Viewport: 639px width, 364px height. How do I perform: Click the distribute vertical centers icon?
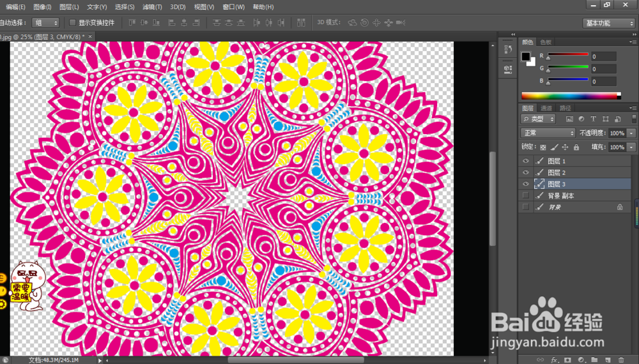(229, 23)
